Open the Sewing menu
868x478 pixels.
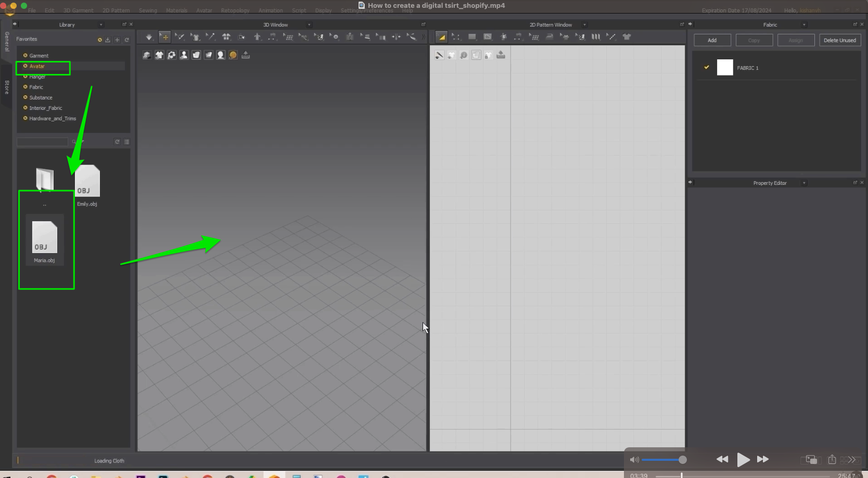148,10
